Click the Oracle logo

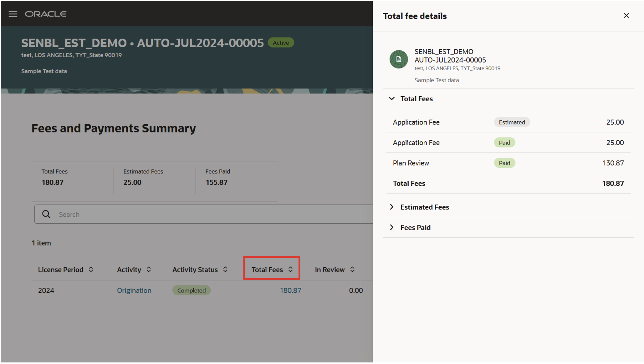pos(46,14)
